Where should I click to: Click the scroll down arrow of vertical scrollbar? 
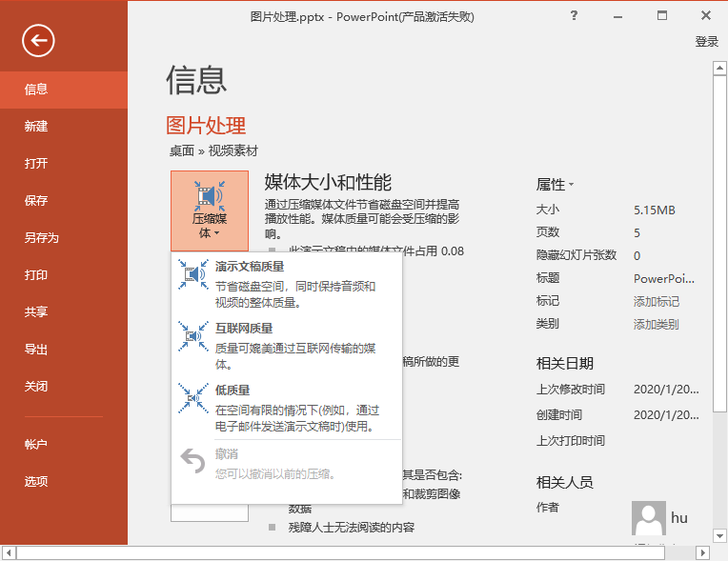719,536
